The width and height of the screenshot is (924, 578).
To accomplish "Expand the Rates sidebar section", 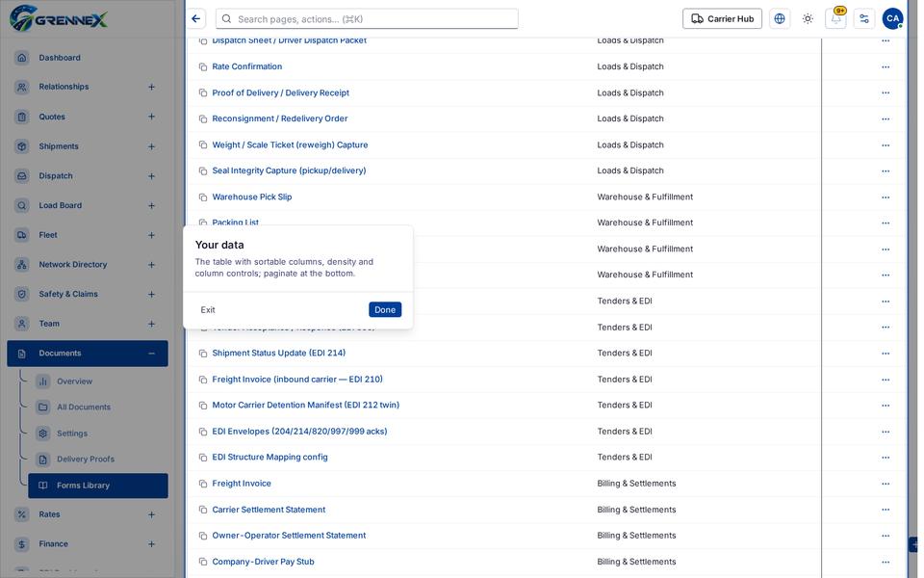I will click(x=151, y=514).
